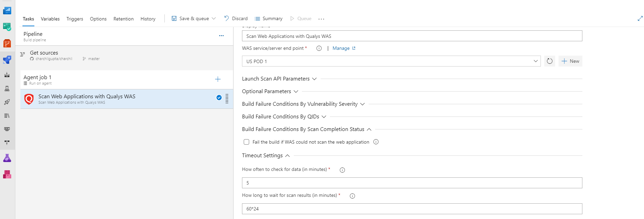Click the Releases rocket icon
The width and height of the screenshot is (644, 219).
click(x=7, y=102)
